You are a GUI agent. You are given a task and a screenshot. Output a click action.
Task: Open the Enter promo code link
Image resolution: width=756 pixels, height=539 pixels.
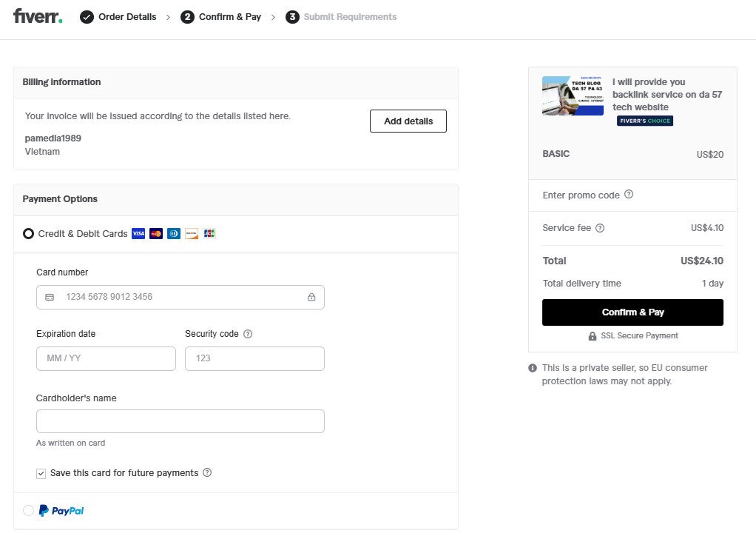click(x=581, y=195)
